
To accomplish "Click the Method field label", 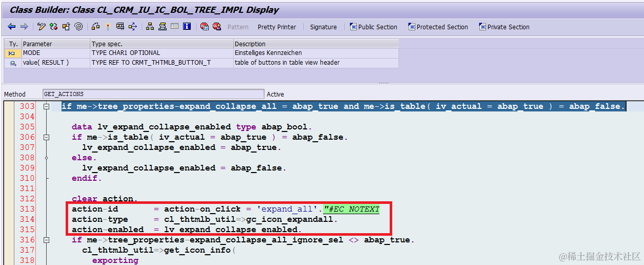I will click(x=15, y=94).
